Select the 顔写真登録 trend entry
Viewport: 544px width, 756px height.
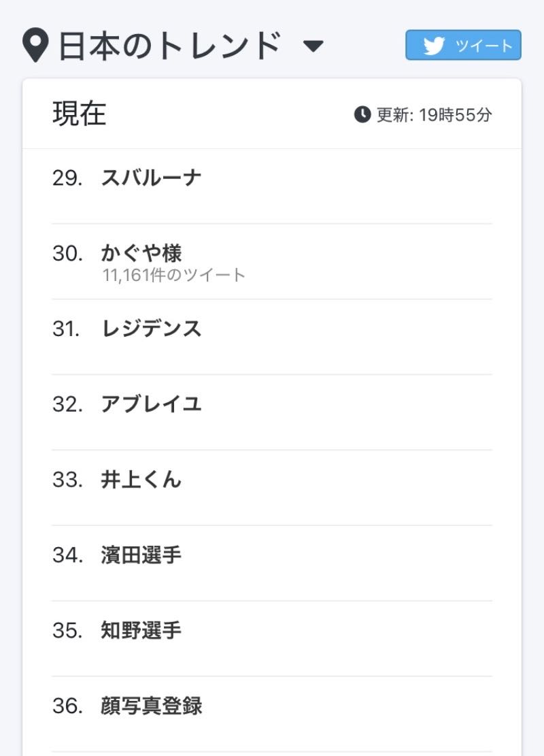[x=151, y=706]
